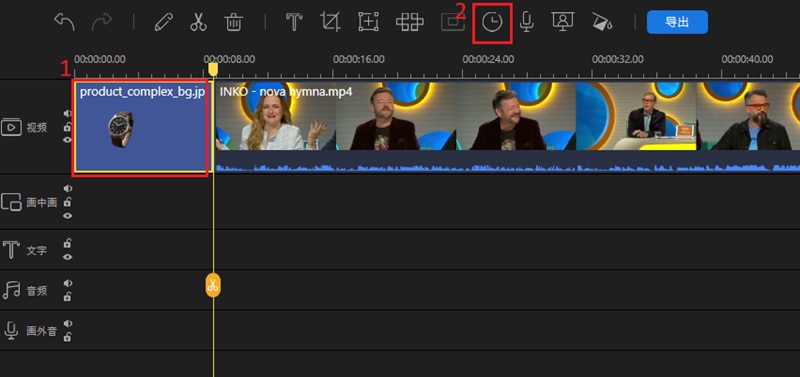Click the 音频 track label

point(36,290)
